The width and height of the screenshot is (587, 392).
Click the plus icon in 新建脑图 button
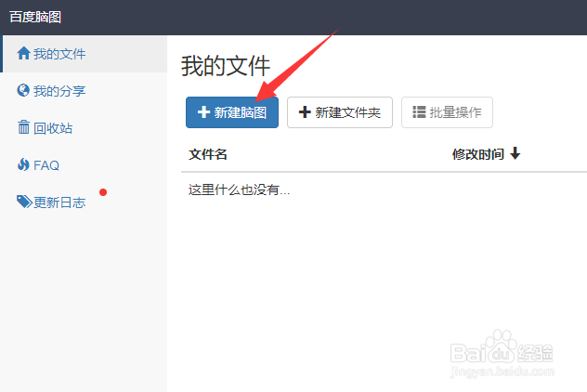click(203, 112)
